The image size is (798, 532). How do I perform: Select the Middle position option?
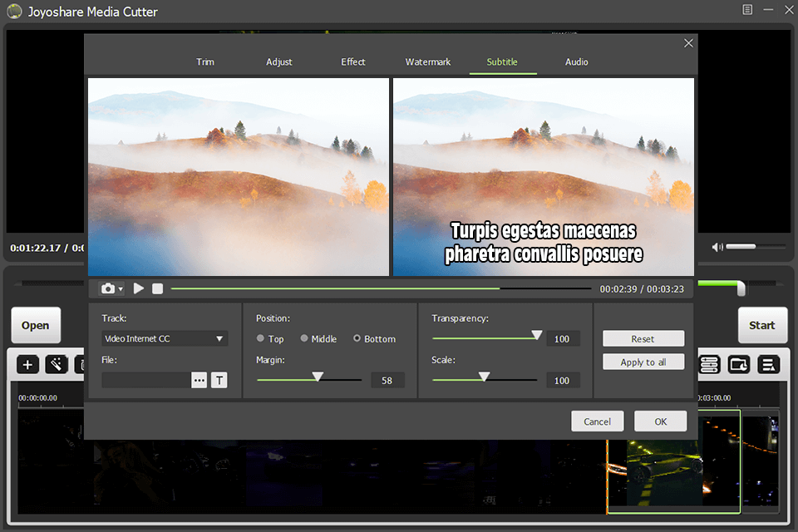(x=304, y=338)
